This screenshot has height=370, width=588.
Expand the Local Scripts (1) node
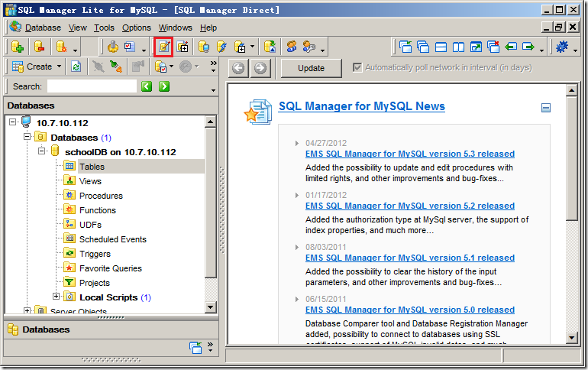pos(57,297)
